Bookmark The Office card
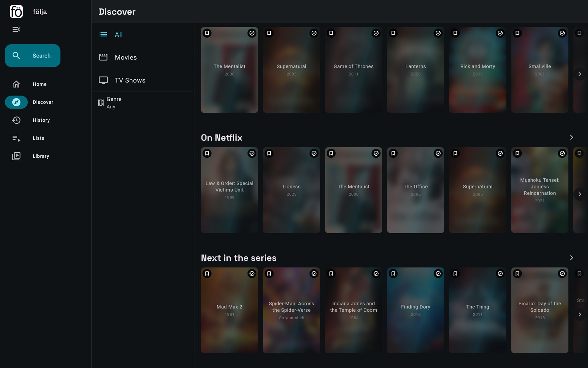The width and height of the screenshot is (588, 368). coord(393,153)
